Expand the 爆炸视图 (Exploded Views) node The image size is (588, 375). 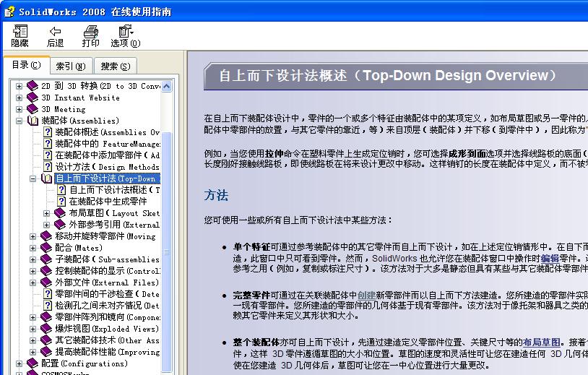33,329
